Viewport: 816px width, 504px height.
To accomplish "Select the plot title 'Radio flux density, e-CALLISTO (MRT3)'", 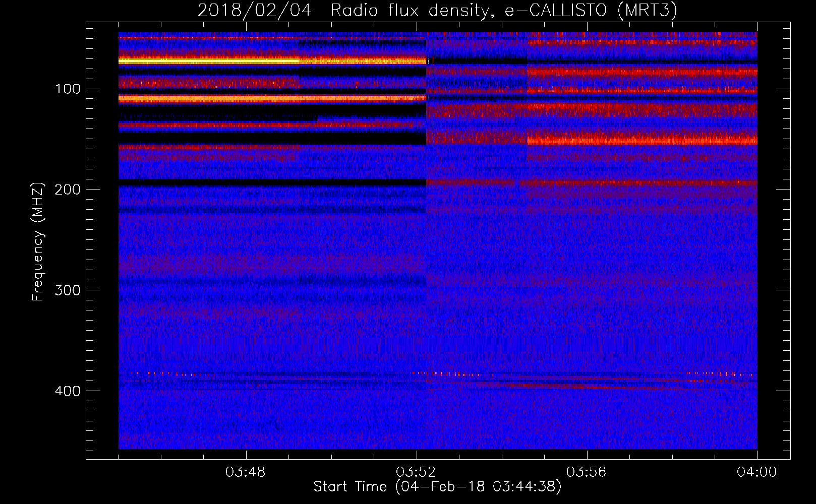I will click(503, 11).
